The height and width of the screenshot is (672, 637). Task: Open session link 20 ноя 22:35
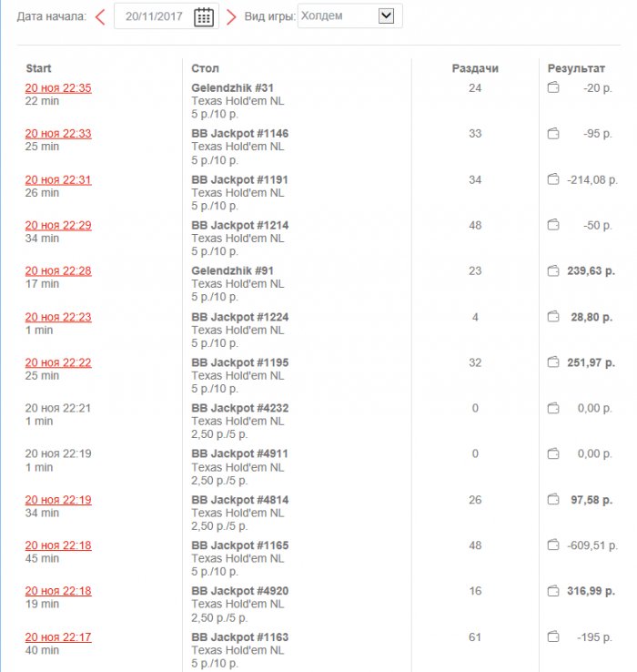tap(58, 88)
